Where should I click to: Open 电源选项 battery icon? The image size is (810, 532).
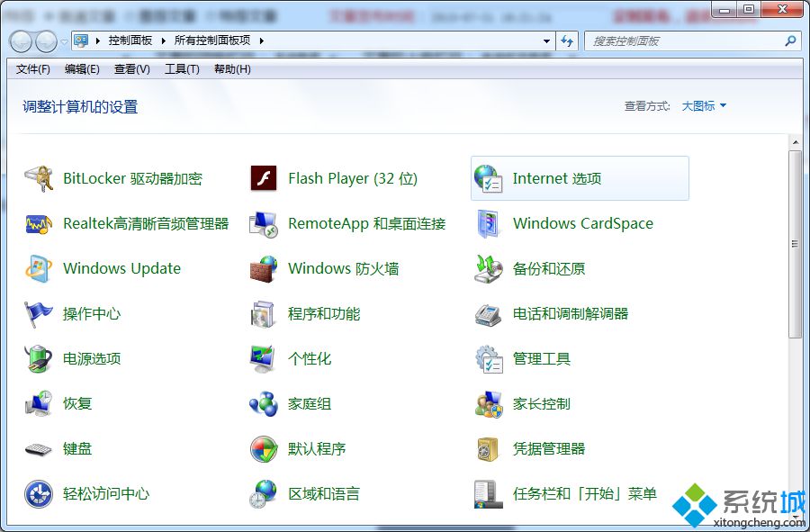click(x=39, y=359)
